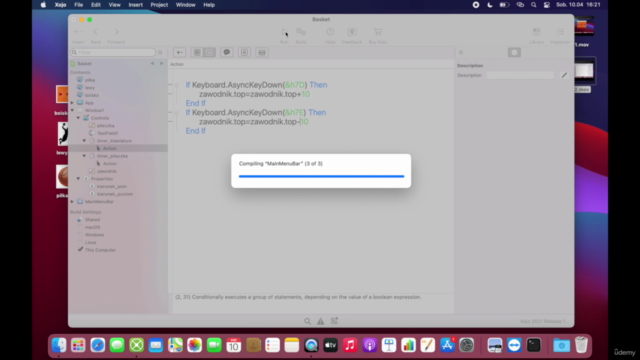Select Action under timer_pileczka

pyautogui.click(x=109, y=164)
